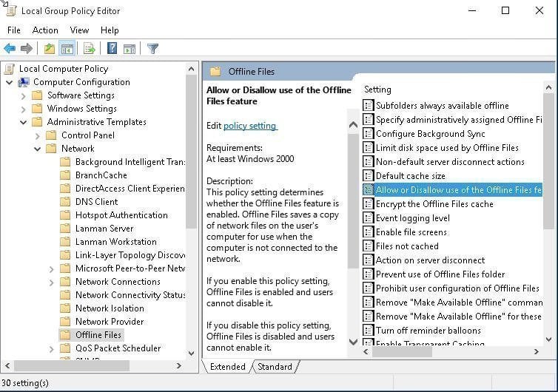Open the File menu
Image resolution: width=558 pixels, height=392 pixels.
[x=14, y=30]
